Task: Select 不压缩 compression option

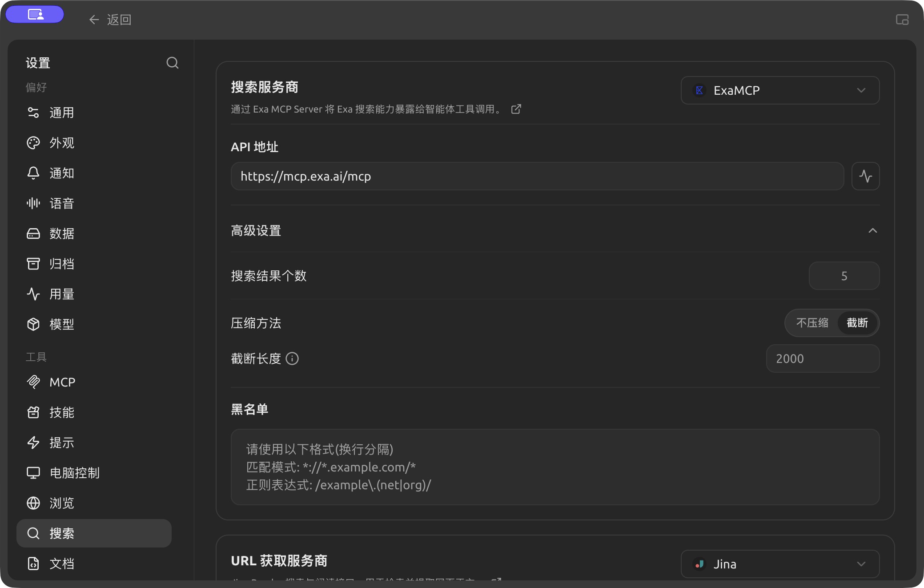Action: [812, 323]
